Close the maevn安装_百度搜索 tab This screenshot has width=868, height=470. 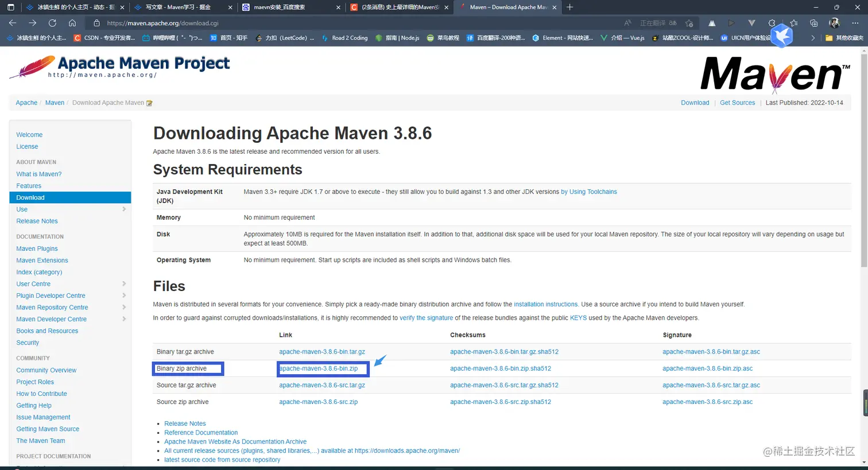pos(338,7)
